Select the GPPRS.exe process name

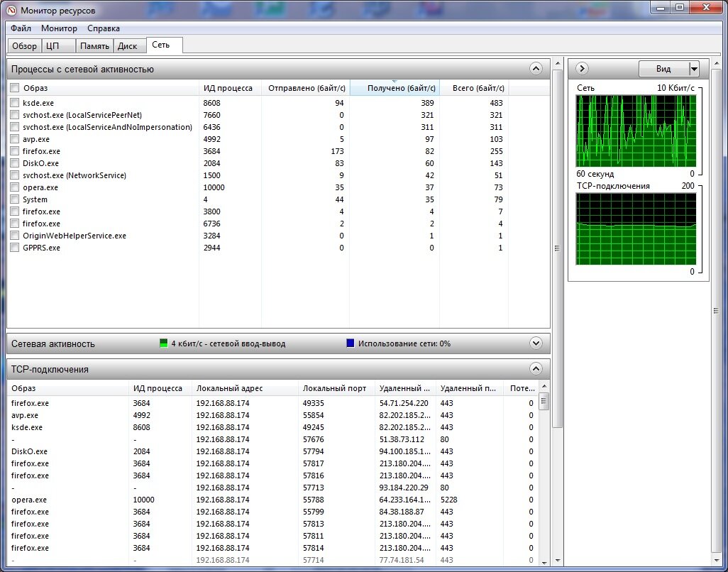(x=41, y=248)
